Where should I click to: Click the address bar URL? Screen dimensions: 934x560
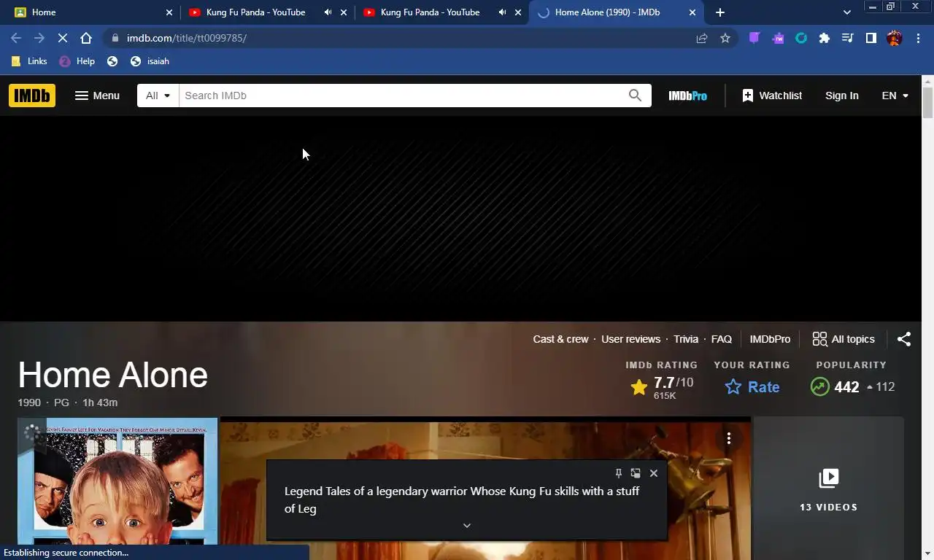[187, 38]
